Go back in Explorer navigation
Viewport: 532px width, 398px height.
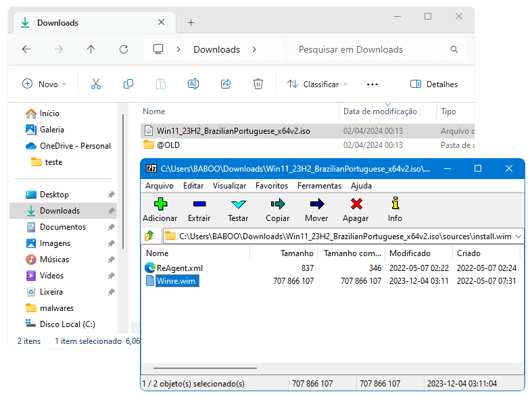point(26,49)
